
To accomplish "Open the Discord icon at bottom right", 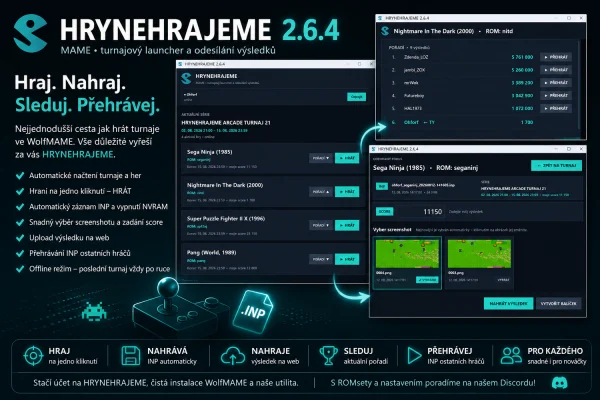I will pos(559,382).
